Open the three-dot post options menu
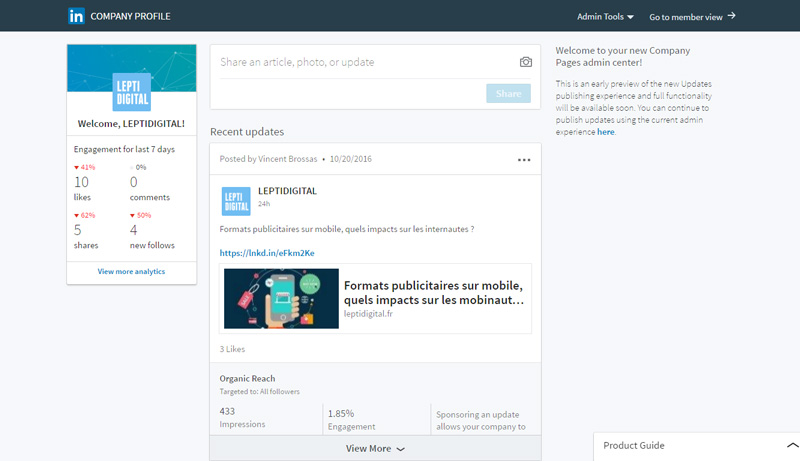 click(524, 160)
